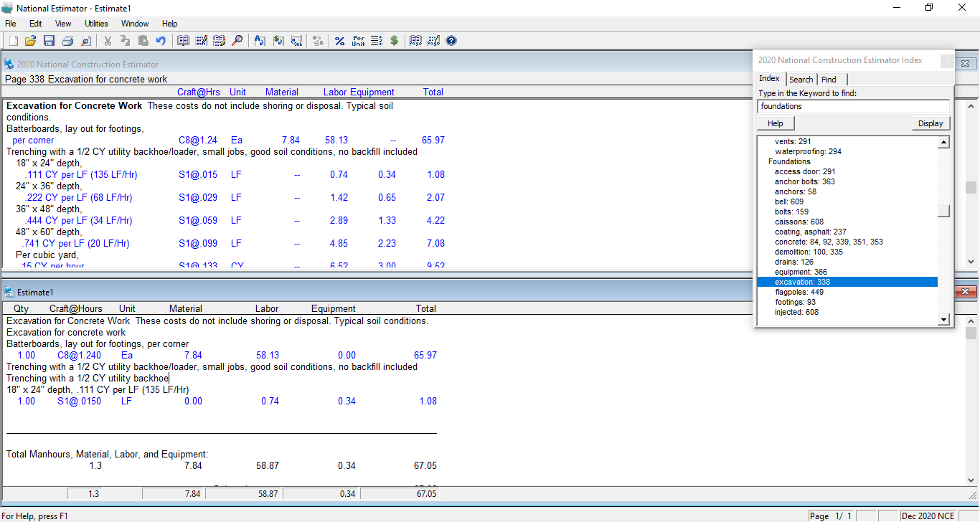Click the percent markup icon
This screenshot has height=522, width=980.
tap(340, 41)
